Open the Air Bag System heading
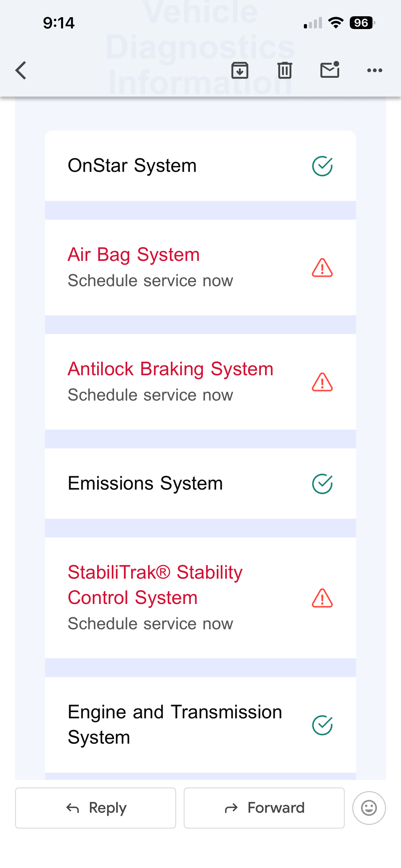The height and width of the screenshot is (868, 401). click(134, 254)
